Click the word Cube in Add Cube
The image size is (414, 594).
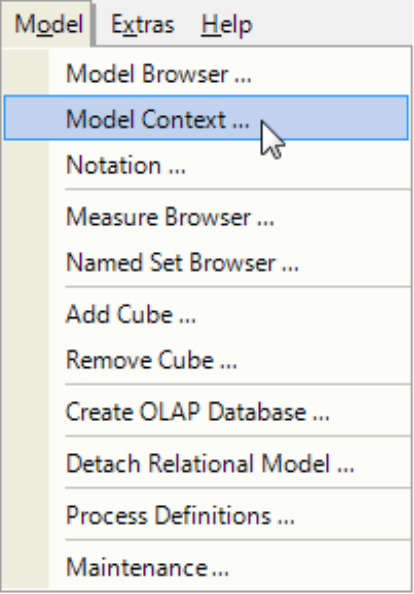coord(145,314)
